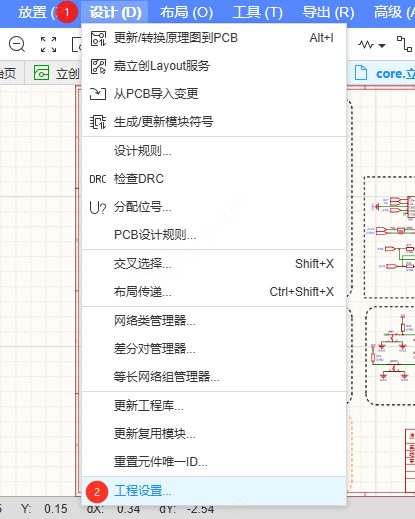This screenshot has height=519, width=415.
Task: Select 更新/转换原理图到PCB menu entry
Action: pyautogui.click(x=214, y=38)
